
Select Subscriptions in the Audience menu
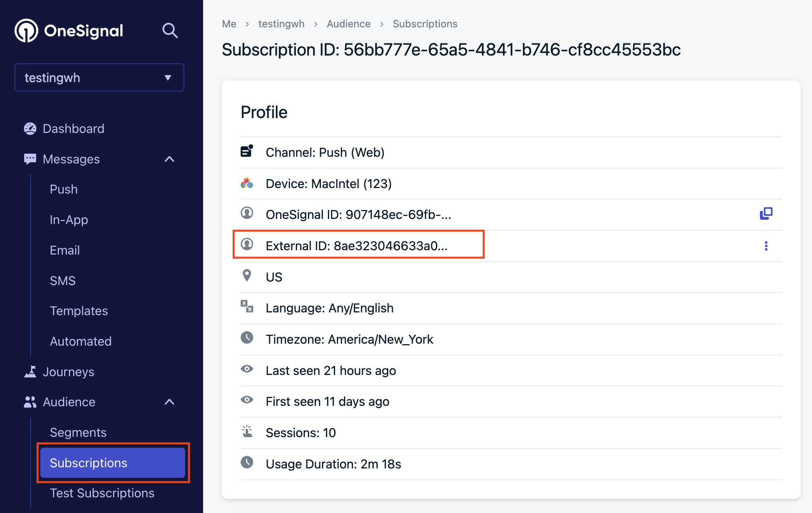(113, 463)
